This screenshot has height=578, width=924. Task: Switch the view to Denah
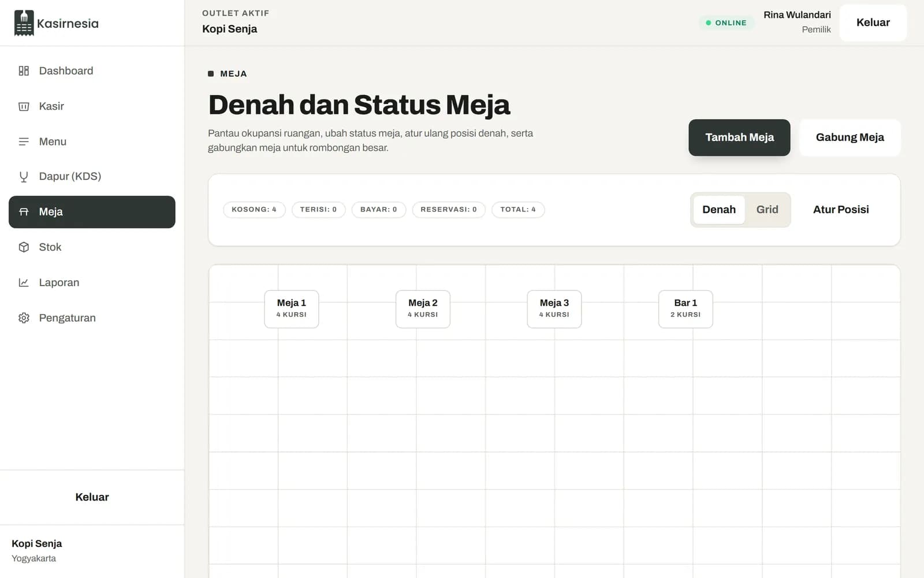[x=719, y=210]
